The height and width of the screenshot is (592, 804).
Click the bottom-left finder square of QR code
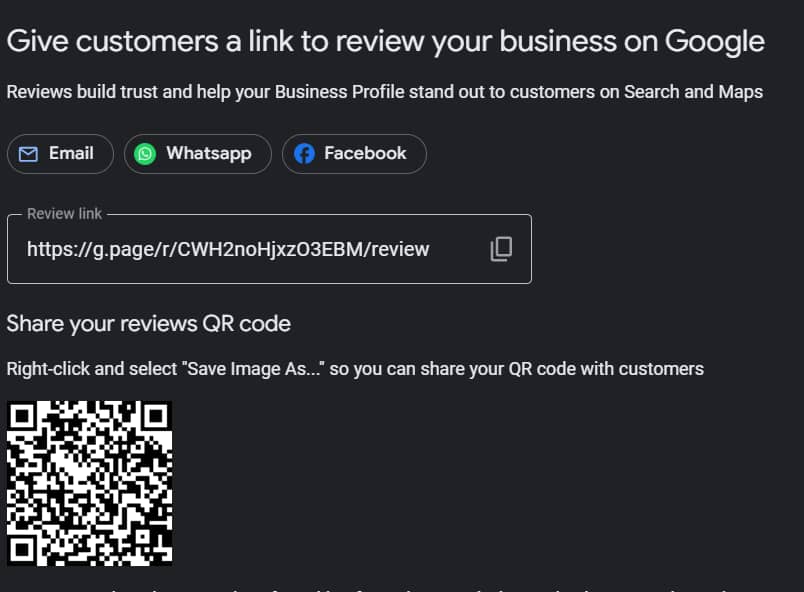click(22, 551)
